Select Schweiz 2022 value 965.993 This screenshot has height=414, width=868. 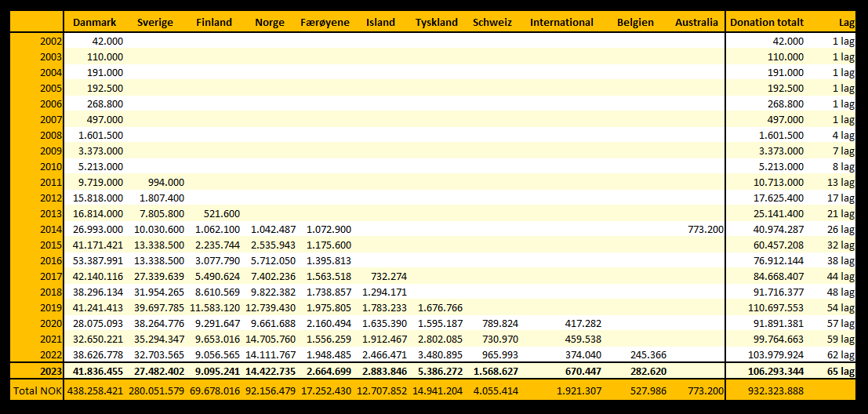click(496, 354)
